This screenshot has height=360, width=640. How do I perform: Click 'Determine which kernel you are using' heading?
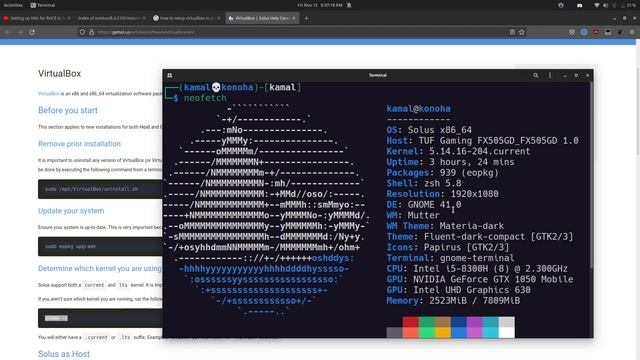[100, 268]
